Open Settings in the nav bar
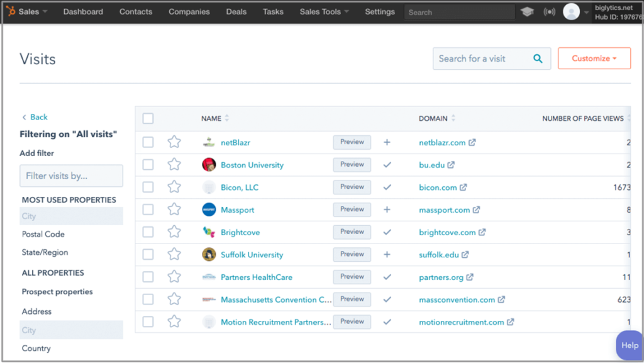Image resolution: width=644 pixels, height=363 pixels. (x=380, y=12)
